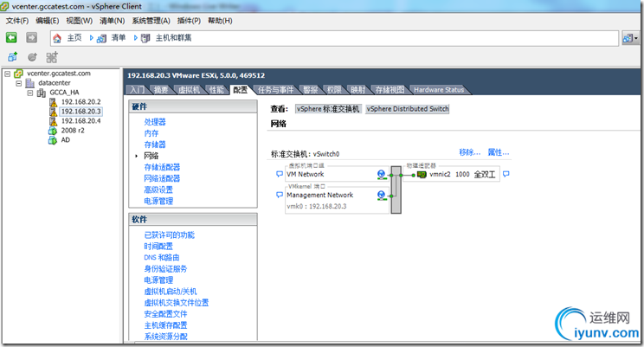Image resolution: width=644 pixels, height=347 pixels.
Task: Open the inventory icon in breadcrumb
Action: (x=101, y=39)
